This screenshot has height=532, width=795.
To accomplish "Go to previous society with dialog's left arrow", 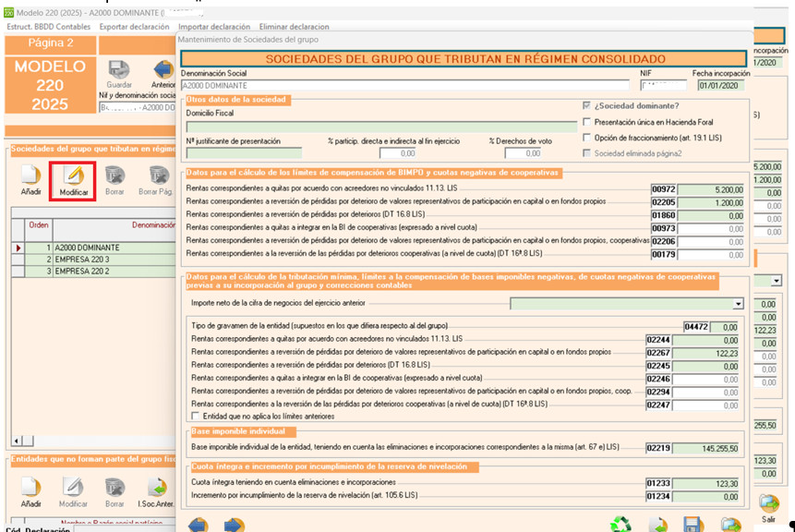I will coord(198,525).
